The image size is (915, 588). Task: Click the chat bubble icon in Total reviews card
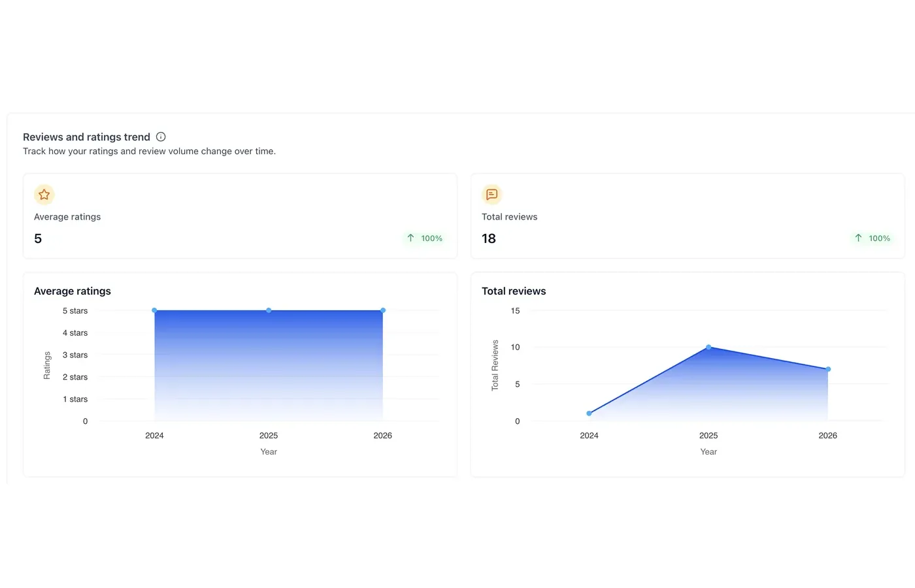point(492,195)
